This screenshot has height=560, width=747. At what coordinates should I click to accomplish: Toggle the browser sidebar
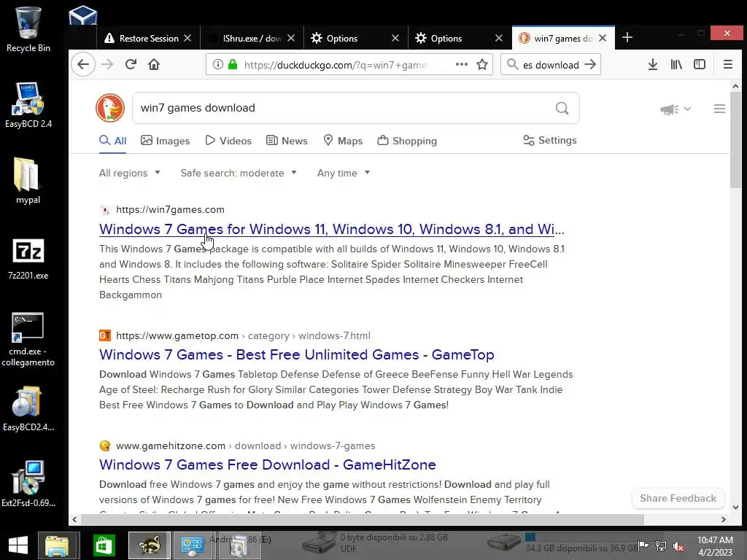[x=700, y=64]
